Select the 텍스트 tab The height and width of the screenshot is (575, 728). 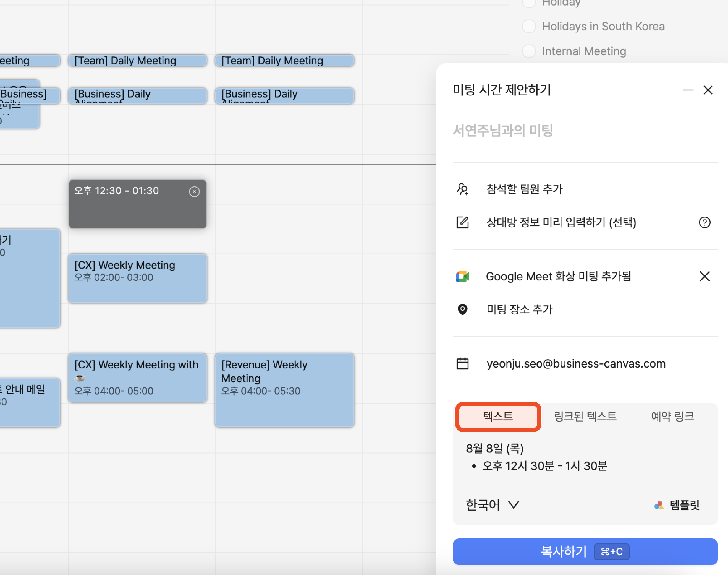click(x=498, y=417)
